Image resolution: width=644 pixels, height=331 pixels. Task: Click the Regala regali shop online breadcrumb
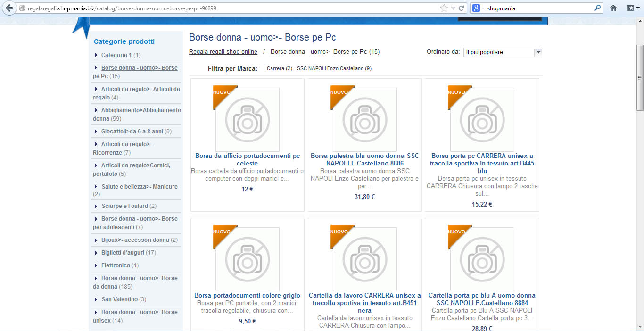pyautogui.click(x=223, y=52)
